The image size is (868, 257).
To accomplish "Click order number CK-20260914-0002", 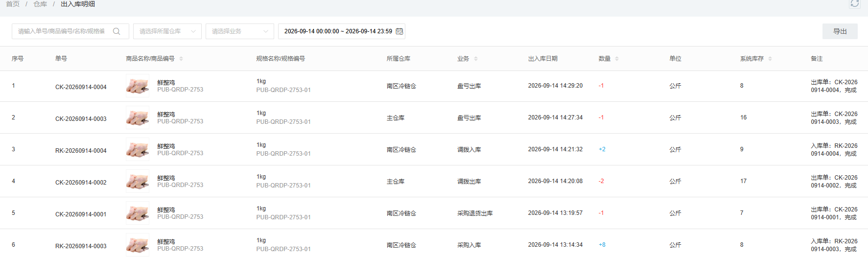I will point(81,183).
